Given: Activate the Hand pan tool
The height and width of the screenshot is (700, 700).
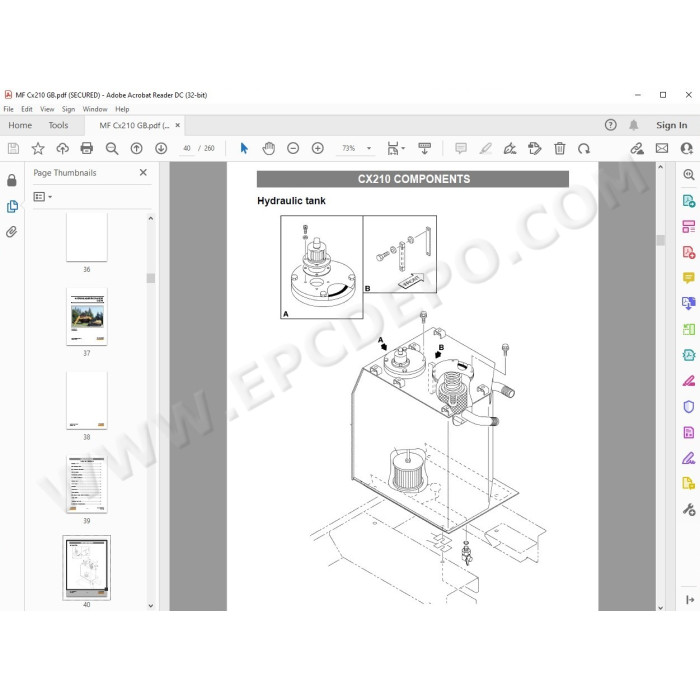Looking at the screenshot, I should (x=268, y=148).
